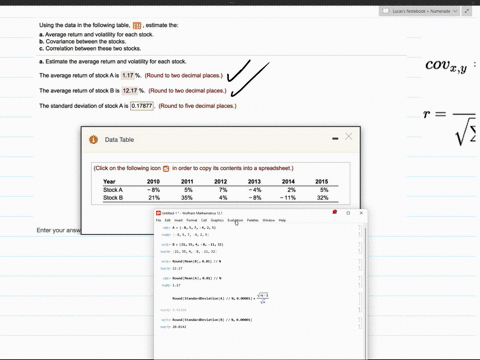Click the input line A = {-8, 5, 7, -4, 2, 5}

[194, 228]
